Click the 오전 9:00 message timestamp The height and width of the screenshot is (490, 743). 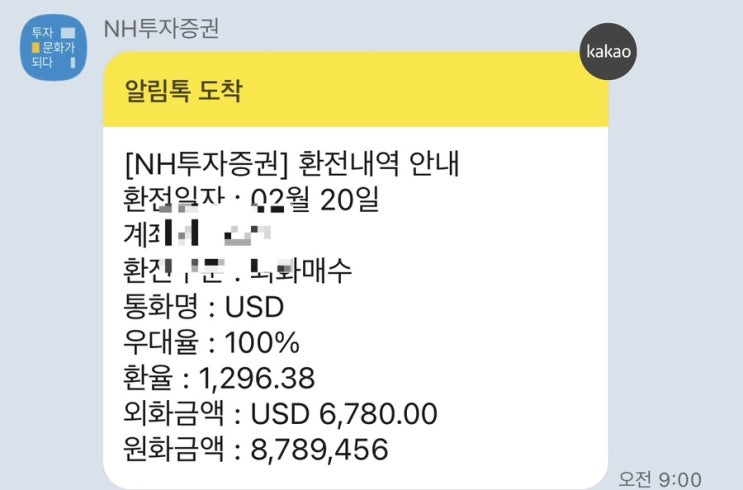click(659, 478)
